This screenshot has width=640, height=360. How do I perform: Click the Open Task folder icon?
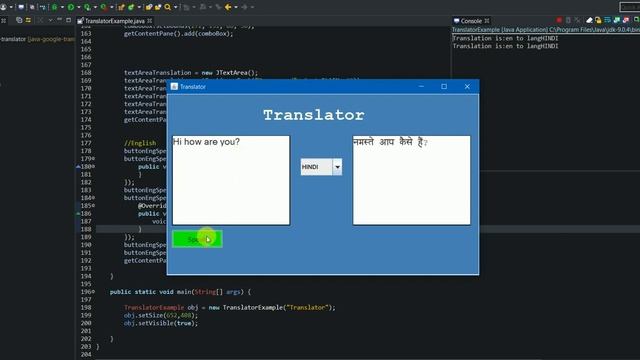pos(158,7)
